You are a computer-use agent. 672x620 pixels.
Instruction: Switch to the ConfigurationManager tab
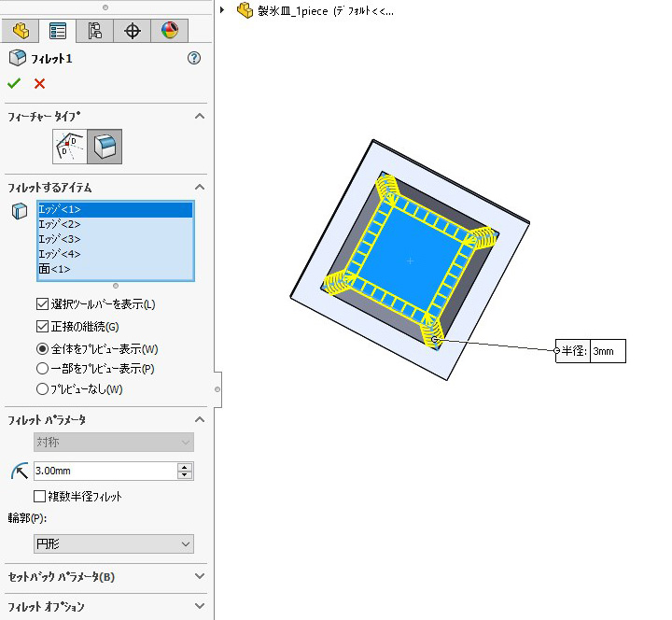pyautogui.click(x=94, y=31)
